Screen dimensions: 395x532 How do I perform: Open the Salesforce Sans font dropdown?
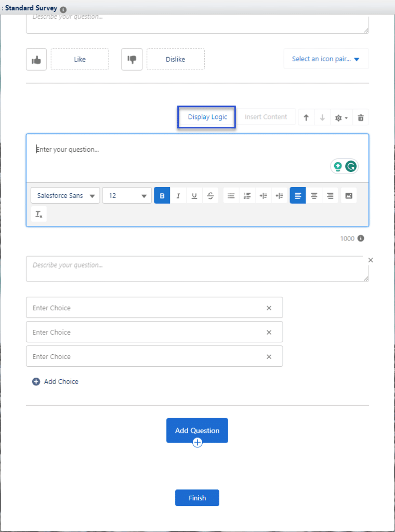pos(65,196)
